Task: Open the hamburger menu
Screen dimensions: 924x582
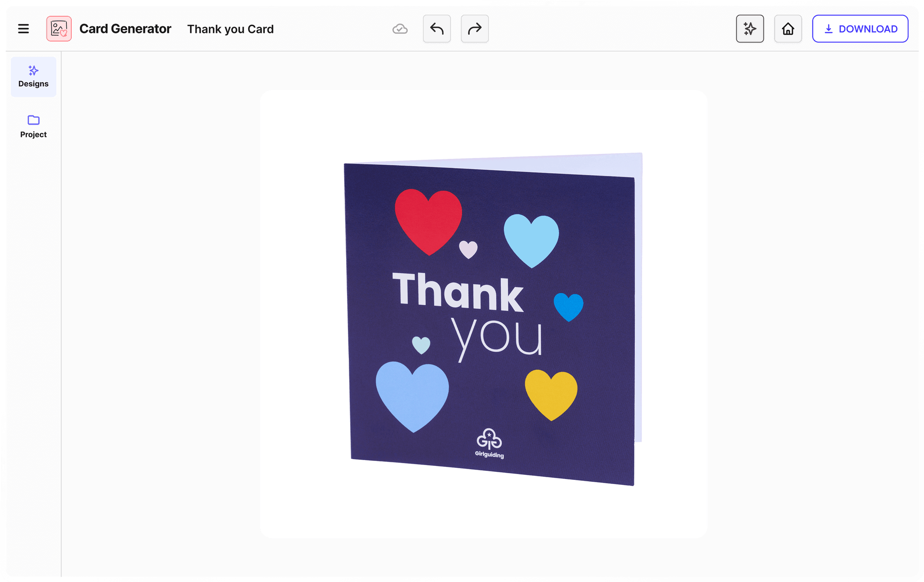Action: click(23, 29)
